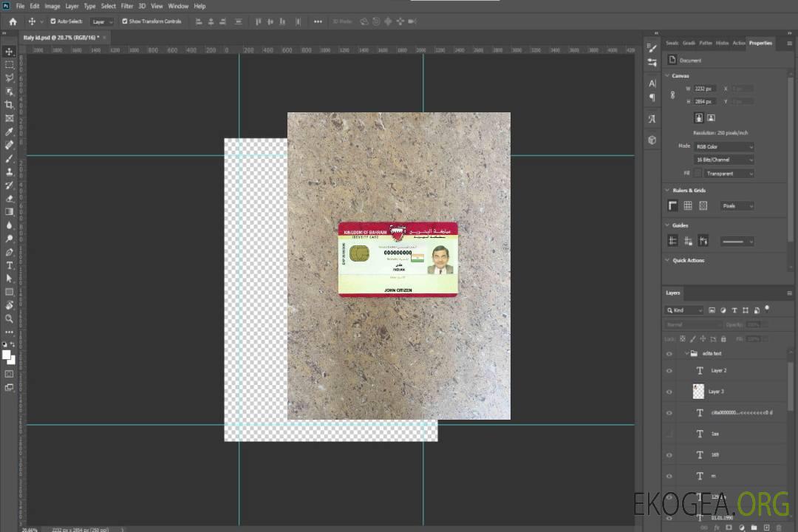Viewport: 798px width, 532px height.
Task: Toggle the Auto-Select checkbox
Action: coord(53,21)
